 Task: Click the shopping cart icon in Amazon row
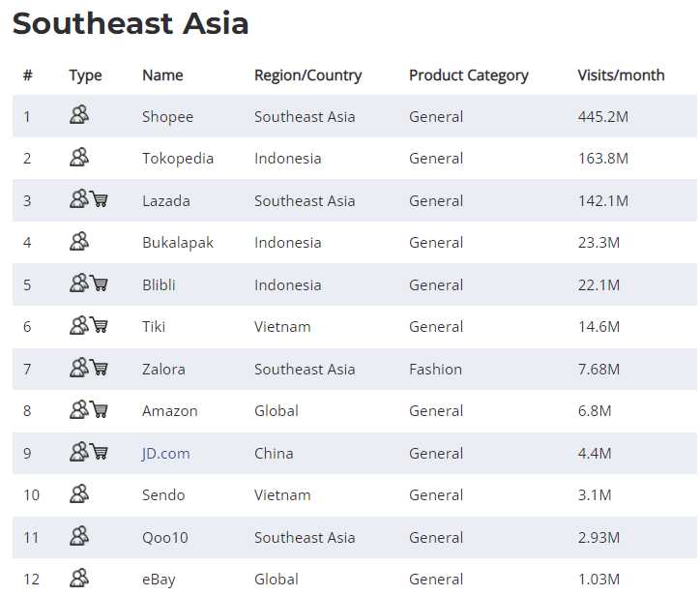point(99,410)
